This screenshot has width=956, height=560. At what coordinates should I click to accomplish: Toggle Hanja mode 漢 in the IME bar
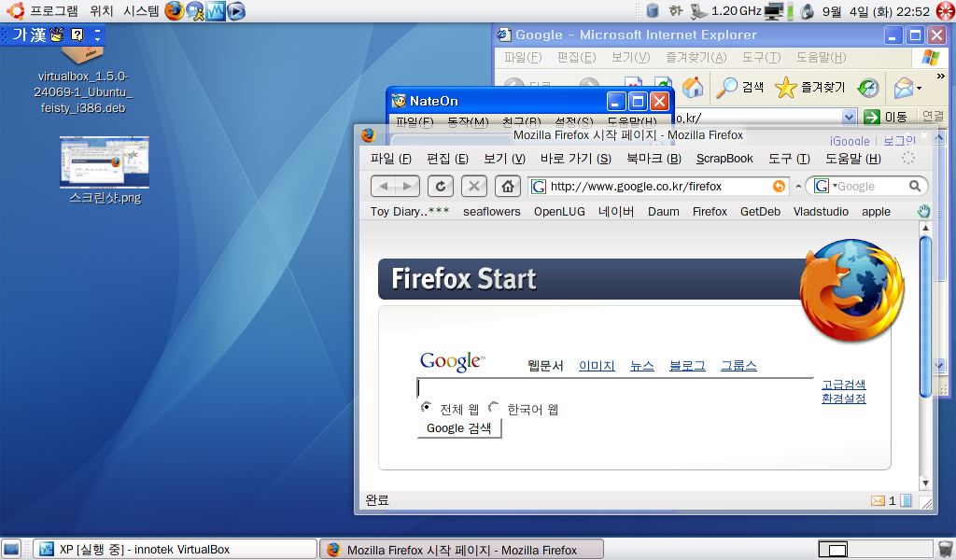[37, 35]
